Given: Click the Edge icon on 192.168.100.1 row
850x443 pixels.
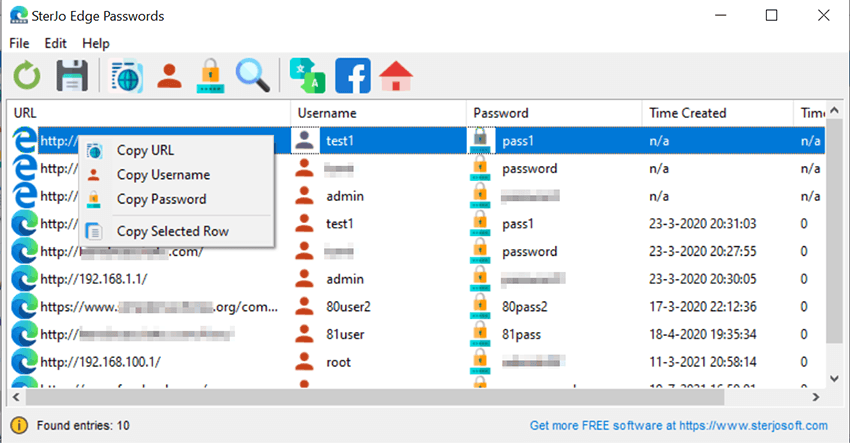Looking at the screenshot, I should [24, 362].
